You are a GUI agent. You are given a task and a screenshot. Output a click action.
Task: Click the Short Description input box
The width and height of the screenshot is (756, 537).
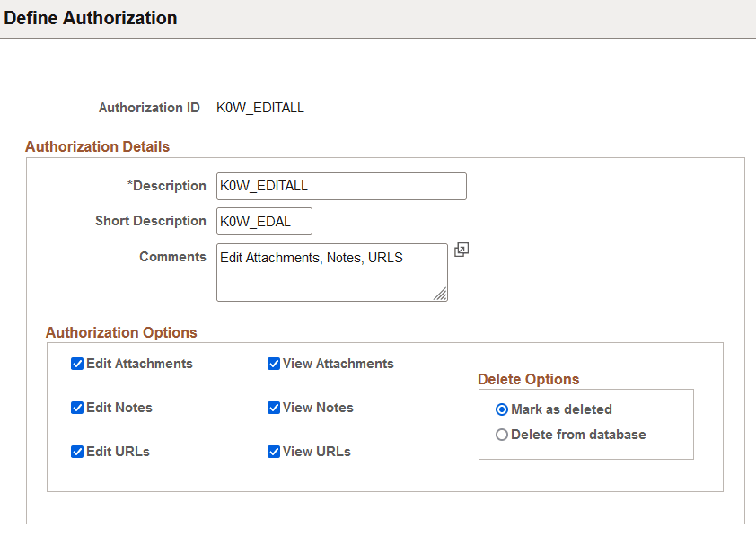click(263, 221)
